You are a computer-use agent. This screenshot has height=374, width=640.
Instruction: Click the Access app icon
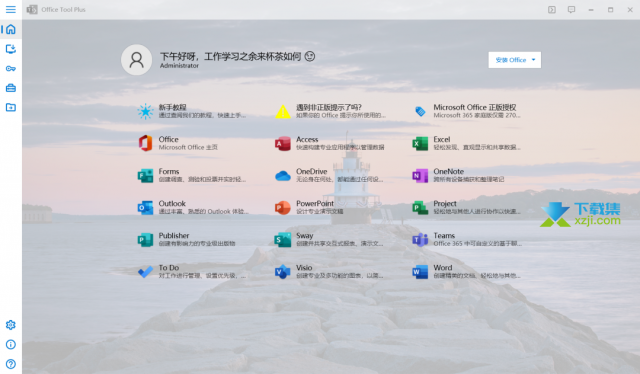point(282,143)
